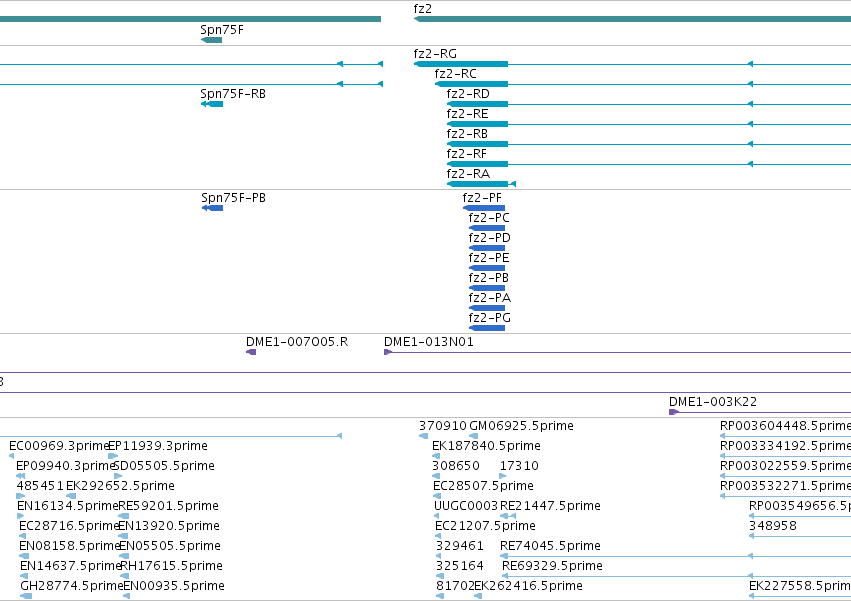The image size is (851, 601).
Task: Click the EN13920.5prime EST
Action: 123,536
